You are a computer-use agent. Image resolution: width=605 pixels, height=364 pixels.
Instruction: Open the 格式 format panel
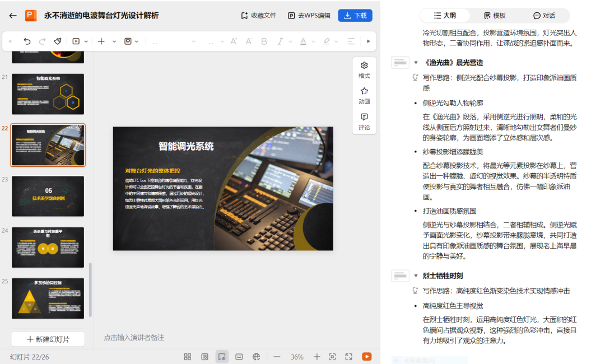pos(364,69)
